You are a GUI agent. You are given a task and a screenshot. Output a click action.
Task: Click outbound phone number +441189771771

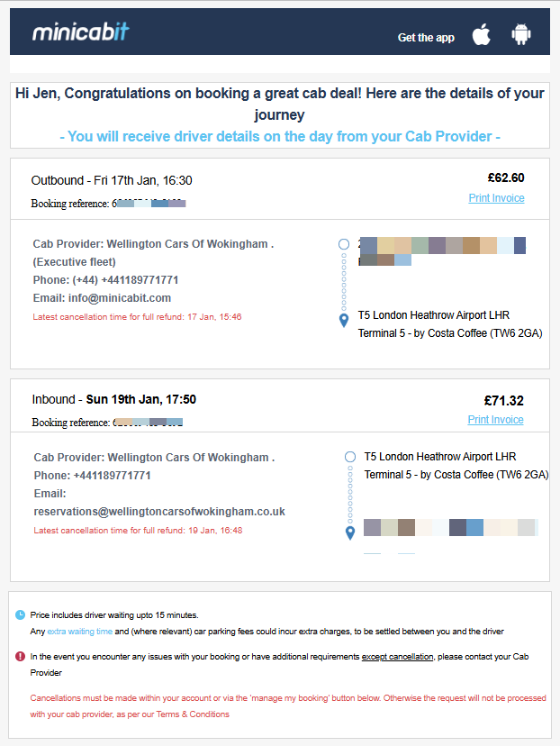coord(140,280)
